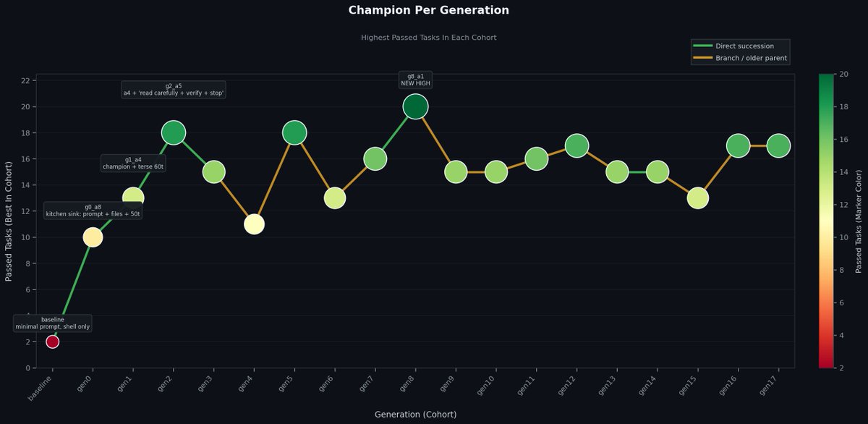Select the gen15 light green marker

tap(697, 198)
